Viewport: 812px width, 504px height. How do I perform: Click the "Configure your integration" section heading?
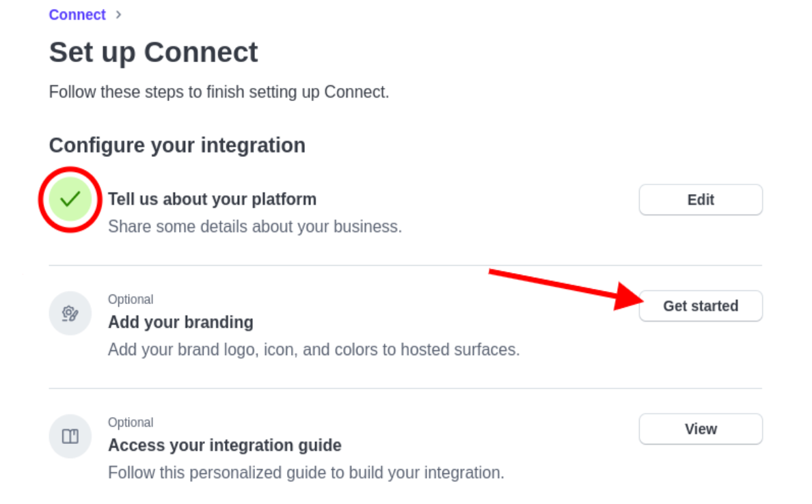click(177, 145)
